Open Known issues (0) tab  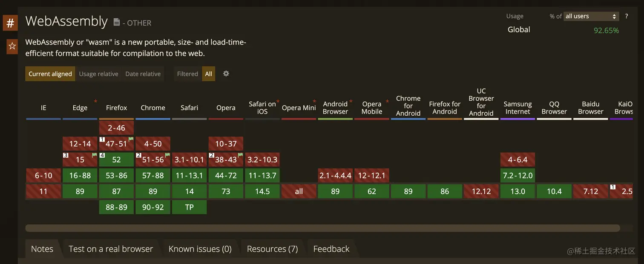click(x=200, y=249)
